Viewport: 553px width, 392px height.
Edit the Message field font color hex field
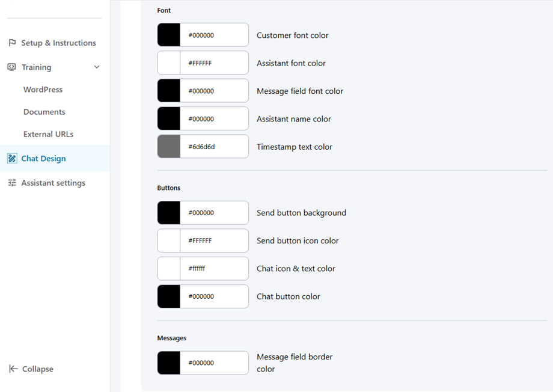213,91
